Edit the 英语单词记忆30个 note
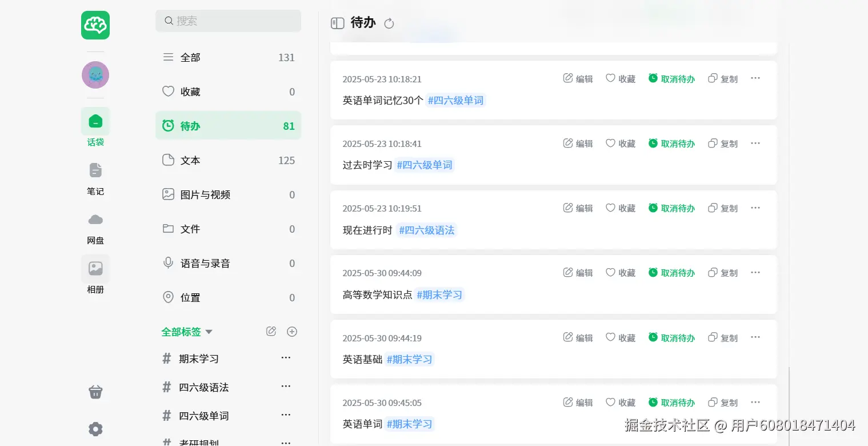The image size is (868, 446). (578, 79)
